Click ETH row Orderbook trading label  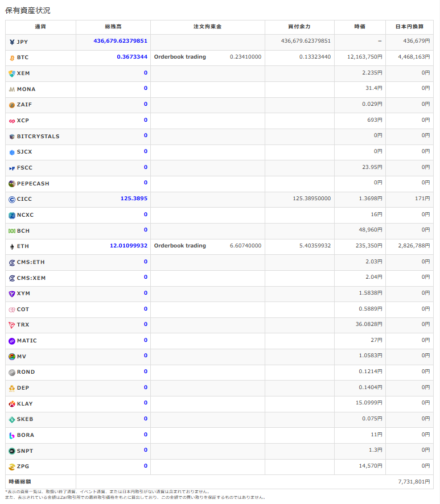click(180, 246)
